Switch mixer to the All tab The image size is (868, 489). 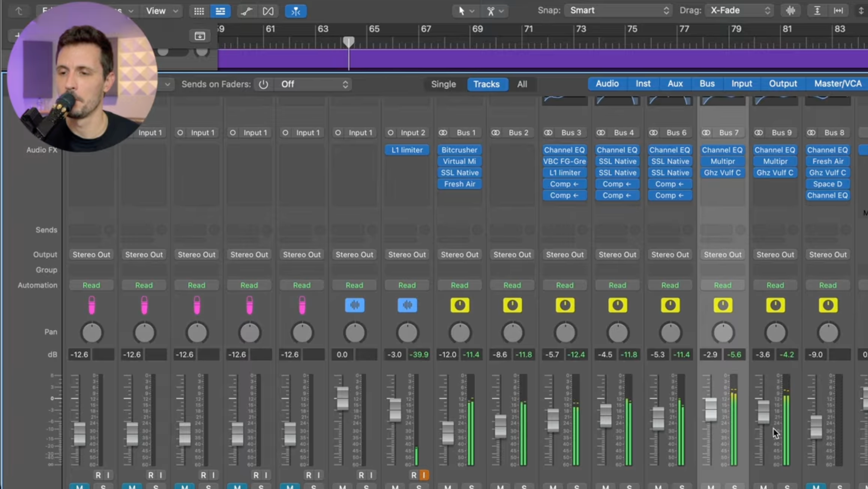pos(522,84)
